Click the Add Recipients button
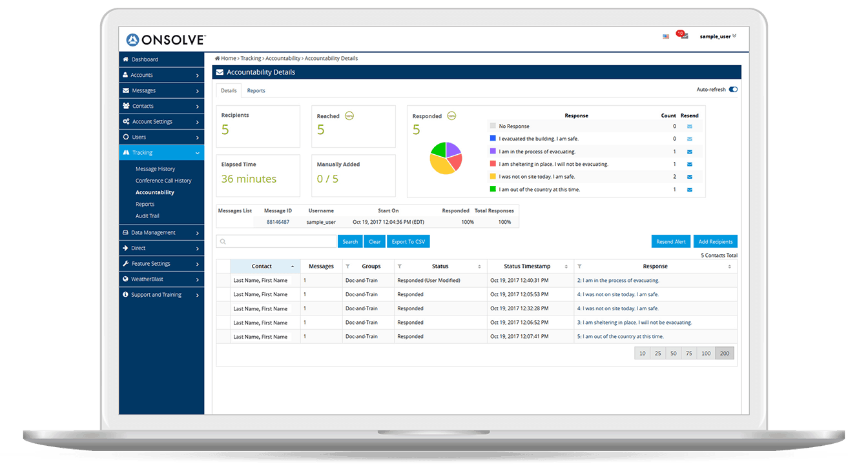Viewport: 868px width, 471px height. (x=716, y=242)
